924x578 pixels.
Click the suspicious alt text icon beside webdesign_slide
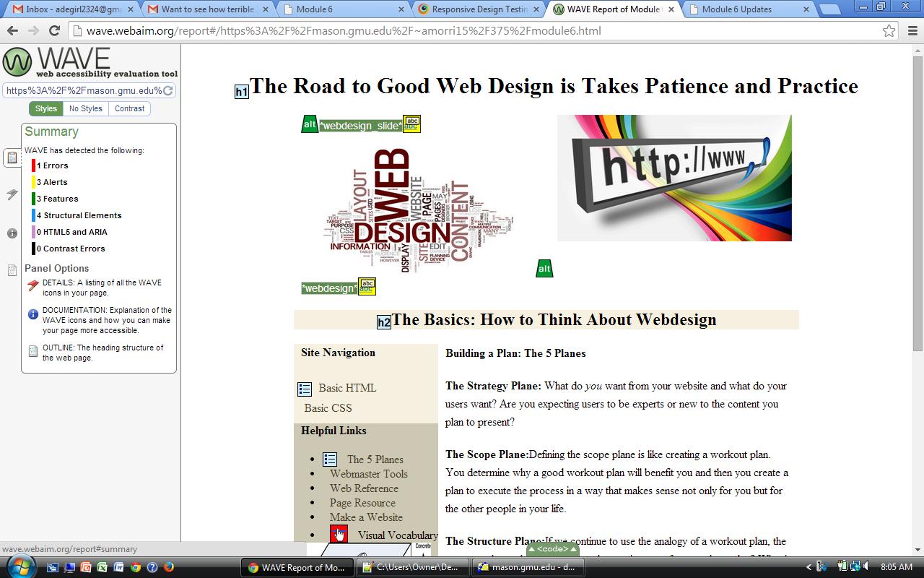(x=411, y=124)
